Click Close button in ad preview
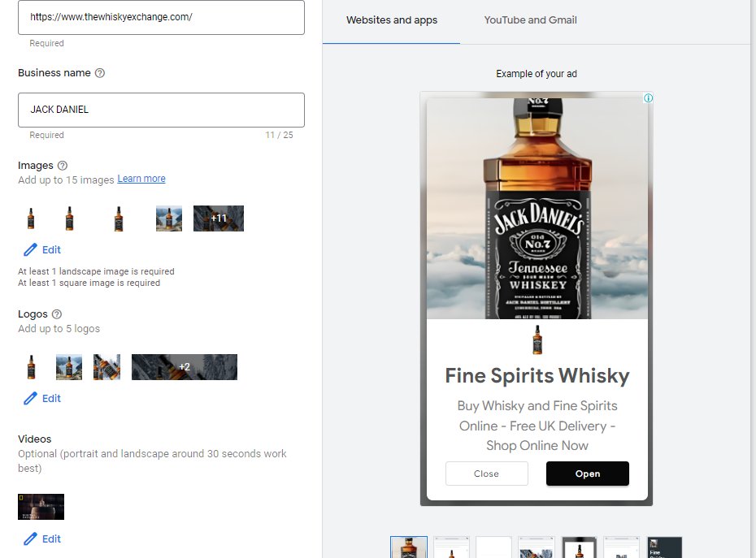The width and height of the screenshot is (756, 558). 486,474
